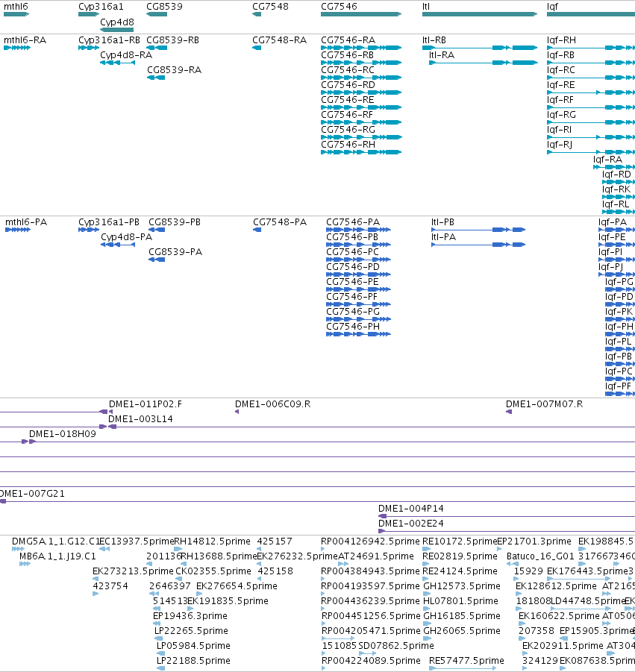Select the DME1-006C09.R BAC label

pyautogui.click(x=272, y=404)
